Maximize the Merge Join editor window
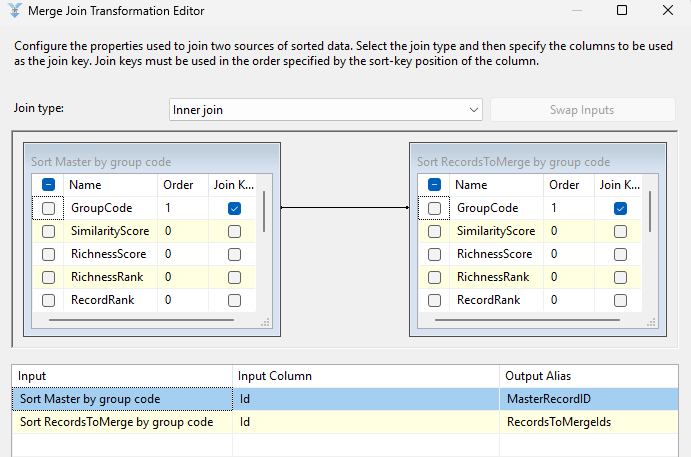The width and height of the screenshot is (691, 457). [622, 11]
